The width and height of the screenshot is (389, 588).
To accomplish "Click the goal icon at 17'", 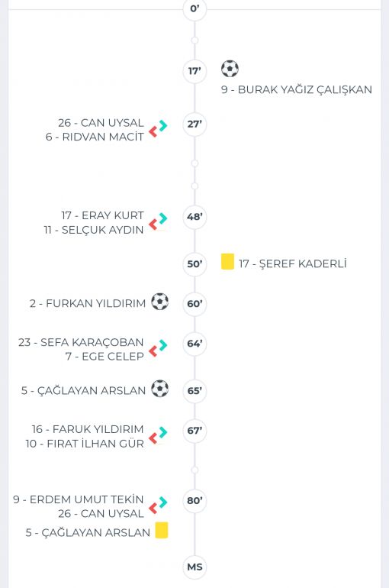I will [x=230, y=69].
